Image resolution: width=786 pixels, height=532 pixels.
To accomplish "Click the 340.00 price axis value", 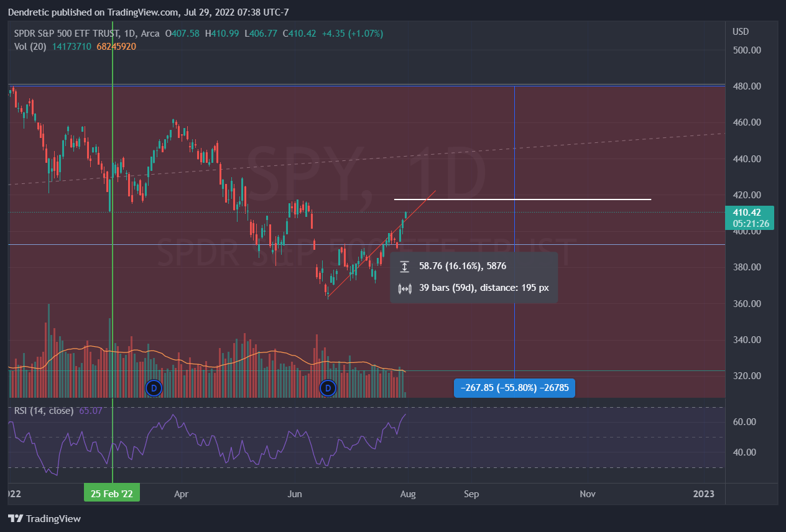I will [747, 340].
